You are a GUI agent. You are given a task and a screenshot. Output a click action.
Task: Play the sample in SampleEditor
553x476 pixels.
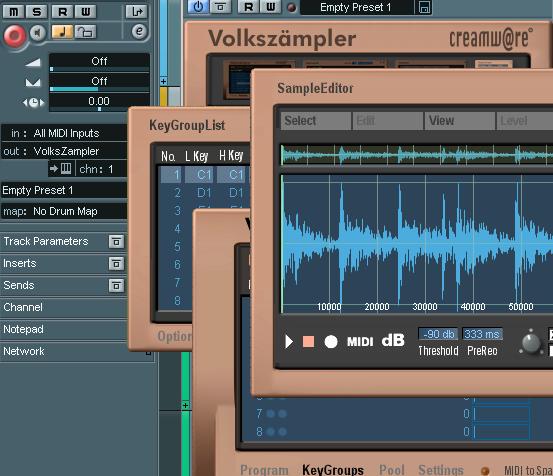click(289, 341)
